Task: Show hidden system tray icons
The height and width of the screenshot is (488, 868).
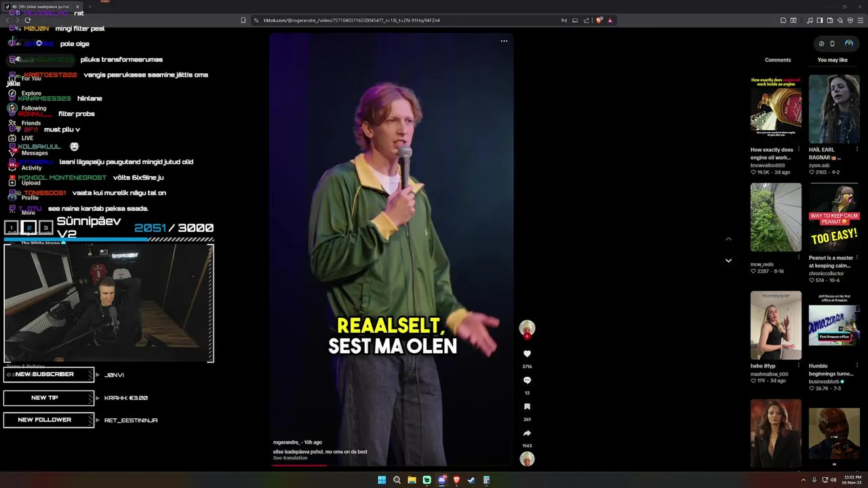Action: 804,480
